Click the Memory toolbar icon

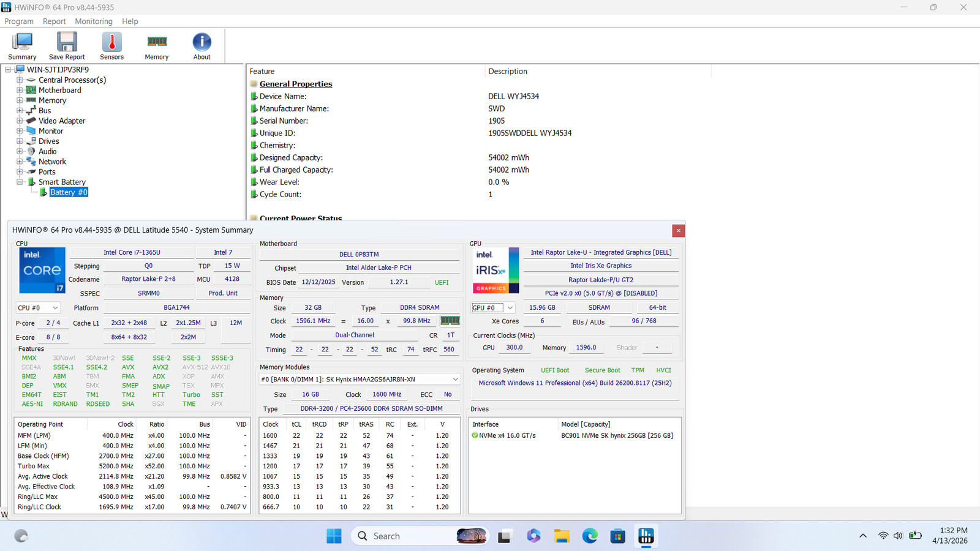pyautogui.click(x=157, y=46)
